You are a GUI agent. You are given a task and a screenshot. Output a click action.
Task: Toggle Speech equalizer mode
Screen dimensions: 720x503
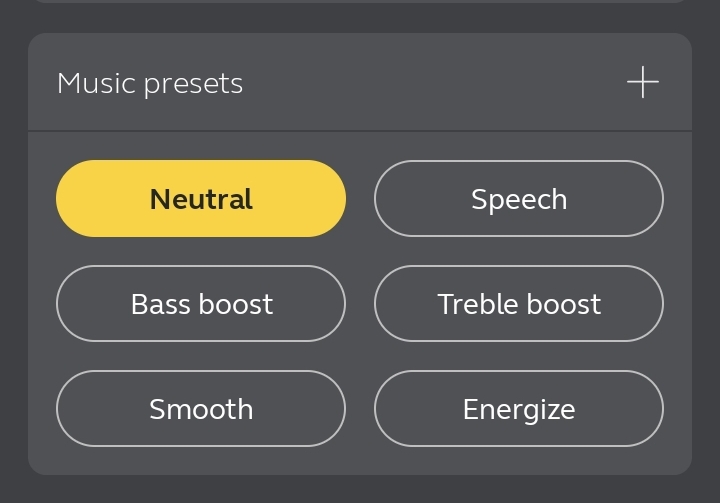[x=519, y=198]
